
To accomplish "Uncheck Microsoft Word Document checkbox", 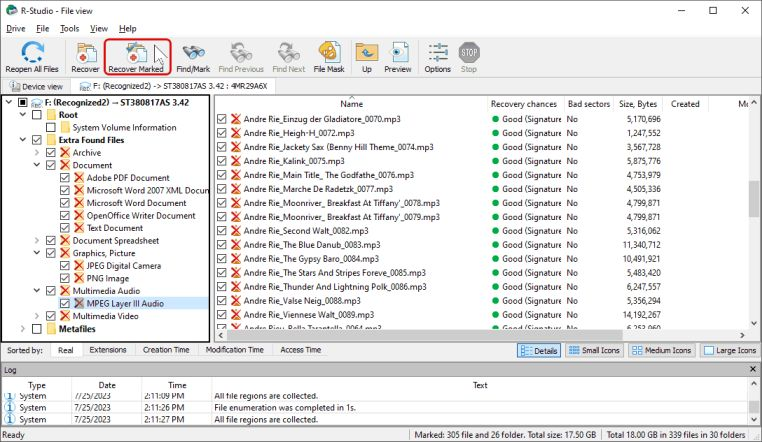I will pos(65,203).
